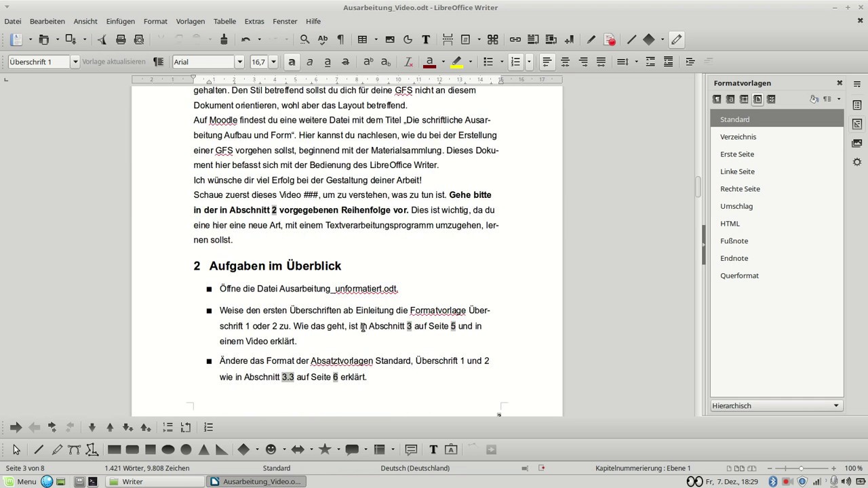Clear direct formatting

click(x=408, y=62)
